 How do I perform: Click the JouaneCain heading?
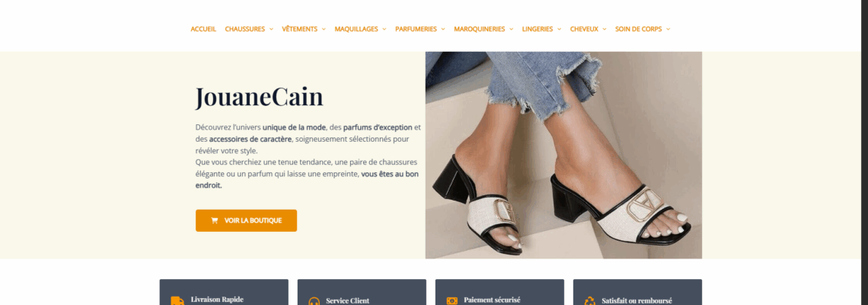[x=259, y=98]
